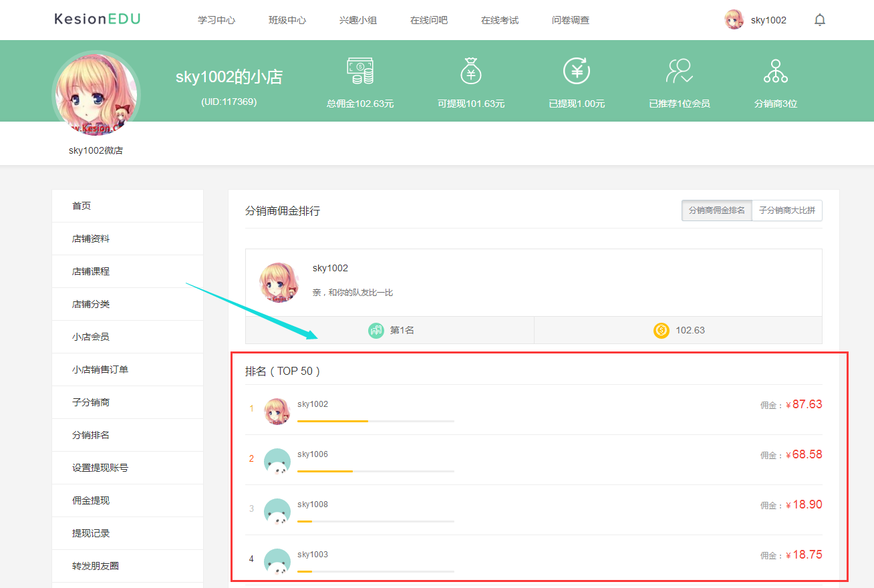This screenshot has width=874, height=588.
Task: Open 学习中心 in the top menu
Action: click(x=216, y=20)
